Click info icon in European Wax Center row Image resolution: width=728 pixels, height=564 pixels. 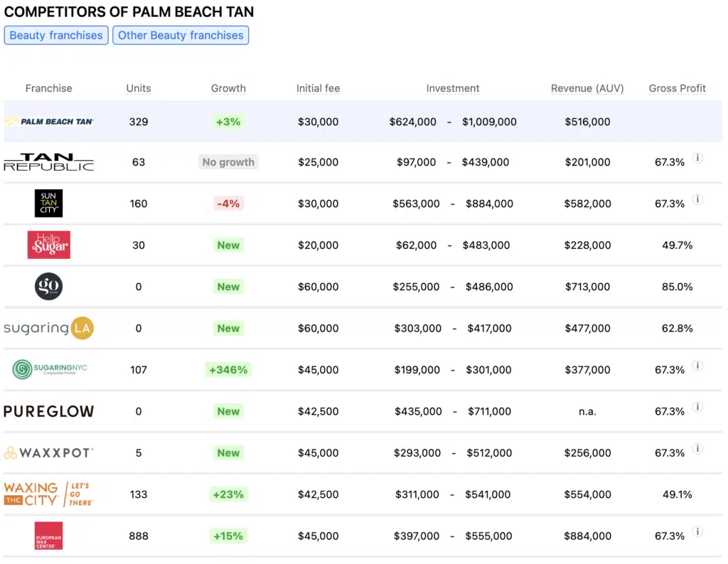(697, 531)
